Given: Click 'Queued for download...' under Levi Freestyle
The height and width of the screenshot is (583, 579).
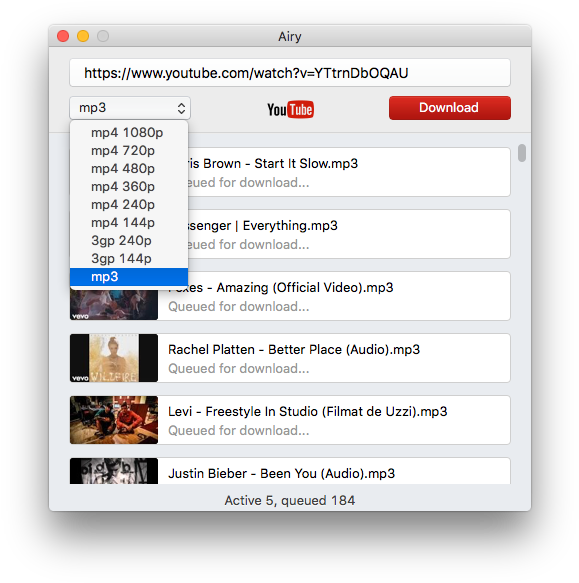Looking at the screenshot, I should 238,431.
